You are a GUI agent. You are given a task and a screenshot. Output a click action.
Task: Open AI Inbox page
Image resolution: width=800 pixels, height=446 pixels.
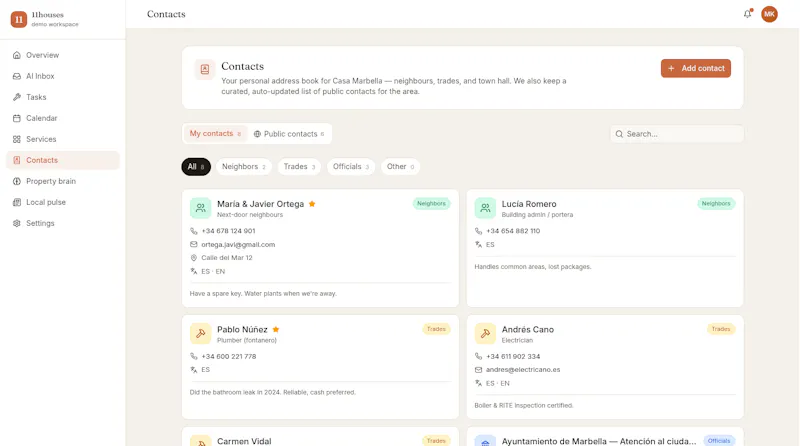[63, 76]
